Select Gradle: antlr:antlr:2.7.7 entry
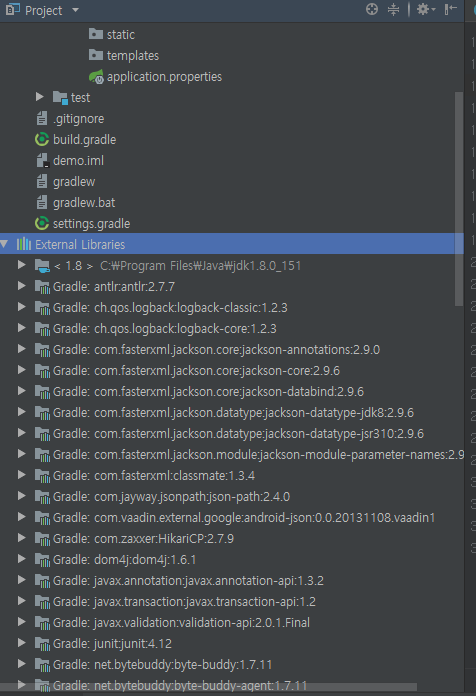 coord(113,287)
